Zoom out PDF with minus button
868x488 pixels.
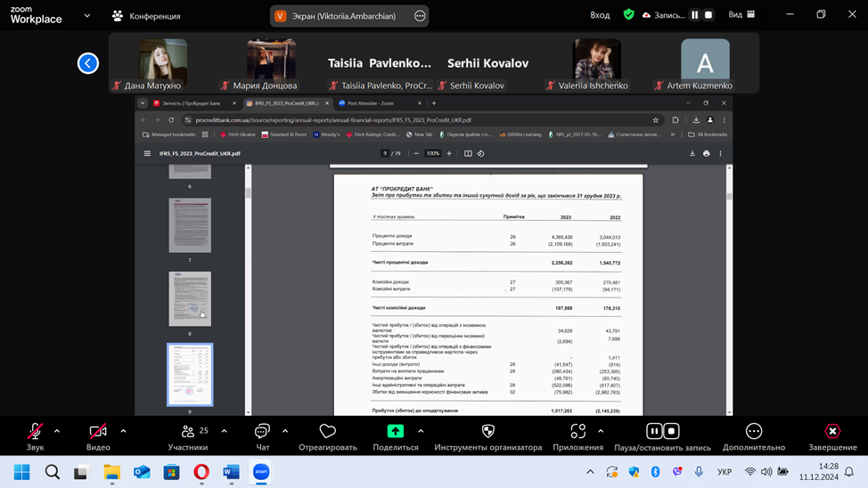416,154
